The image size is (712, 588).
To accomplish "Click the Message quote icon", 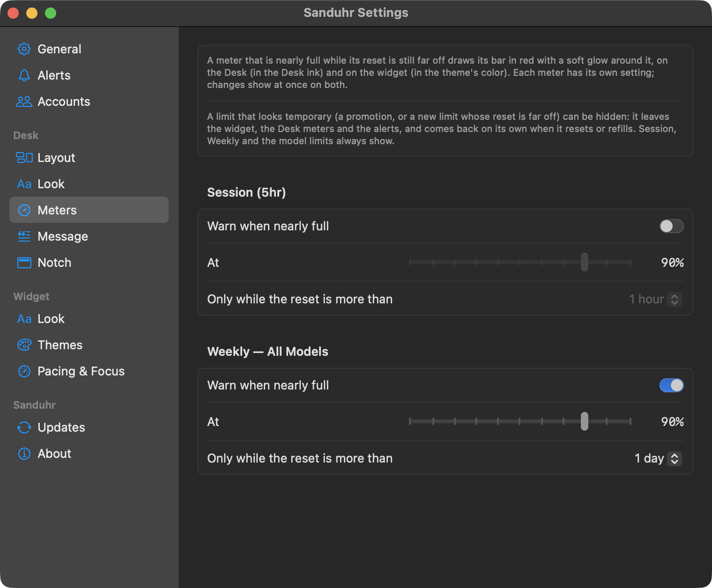I will [24, 236].
